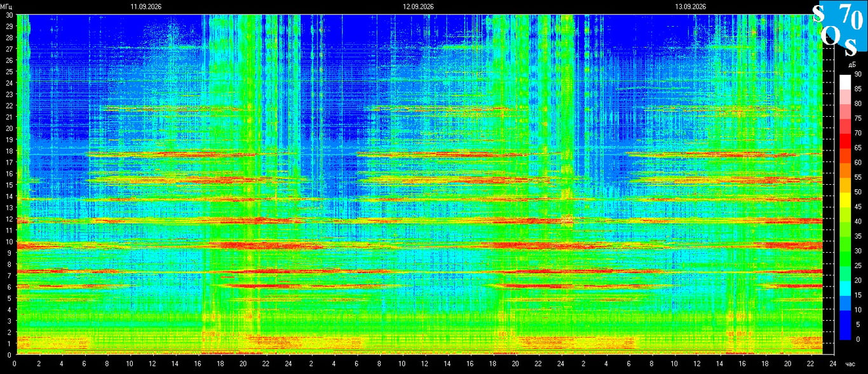
Task: Select the date label 12.09.2026
Action: click(418, 6)
